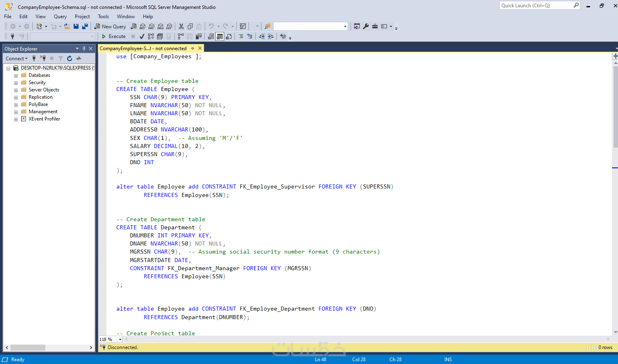Click the Analysis Services XMLA Query icon
The width and height of the screenshot is (618, 364).
[x=160, y=26]
